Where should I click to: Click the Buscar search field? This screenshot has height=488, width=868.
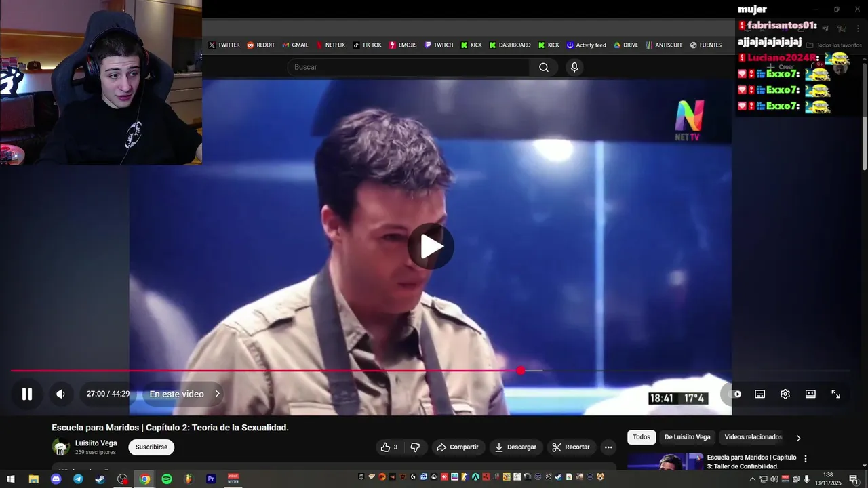tap(408, 67)
